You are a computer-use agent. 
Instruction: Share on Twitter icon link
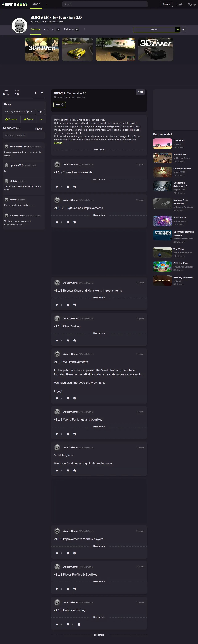click(x=29, y=119)
